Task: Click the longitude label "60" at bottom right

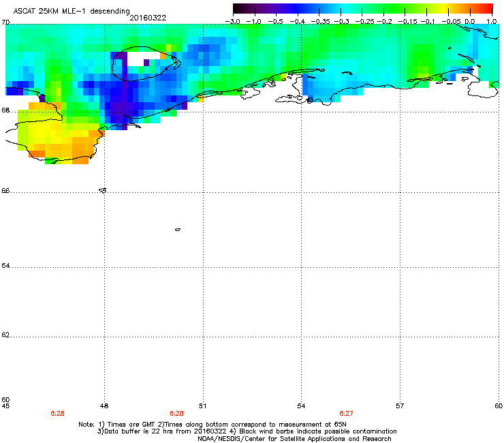Action: (499, 406)
